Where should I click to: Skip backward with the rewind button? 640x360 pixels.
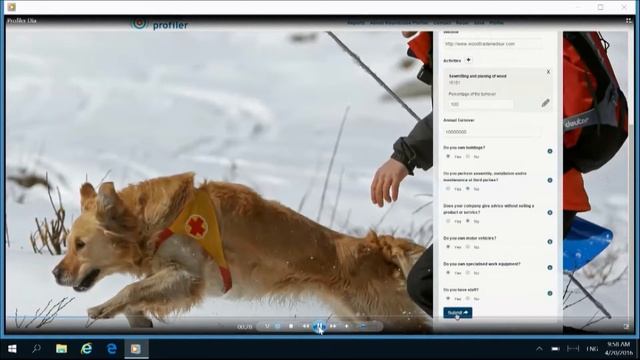pos(306,326)
